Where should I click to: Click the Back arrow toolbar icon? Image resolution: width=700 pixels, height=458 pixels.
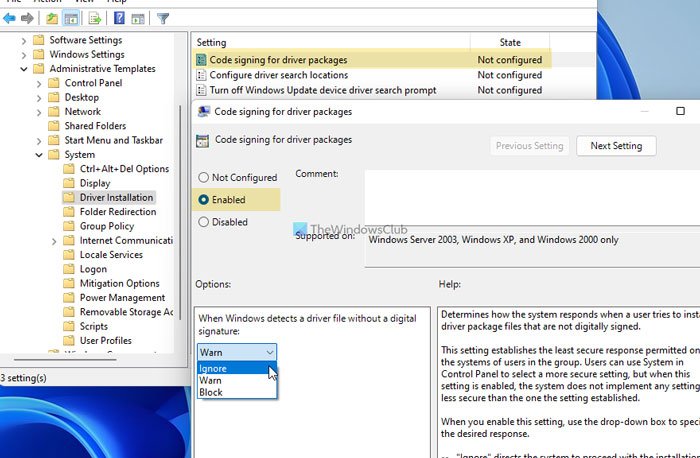[9, 18]
